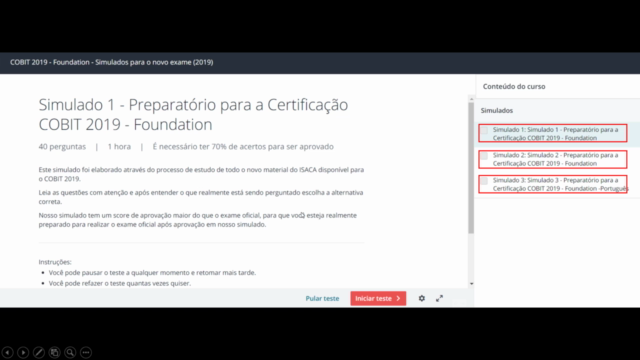Click 'Você pode pausar o teste' instruction line
The width and height of the screenshot is (640, 360).
click(x=152, y=273)
